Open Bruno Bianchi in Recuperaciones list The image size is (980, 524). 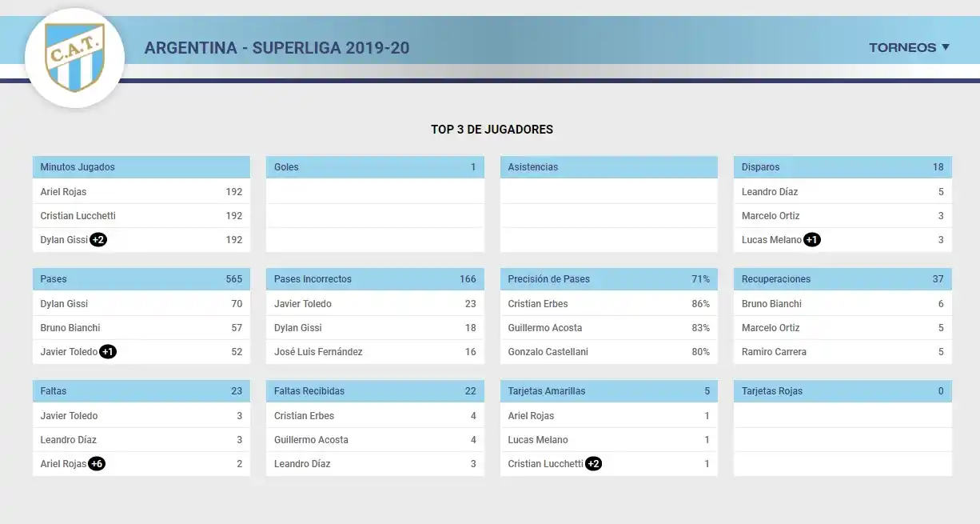point(771,304)
